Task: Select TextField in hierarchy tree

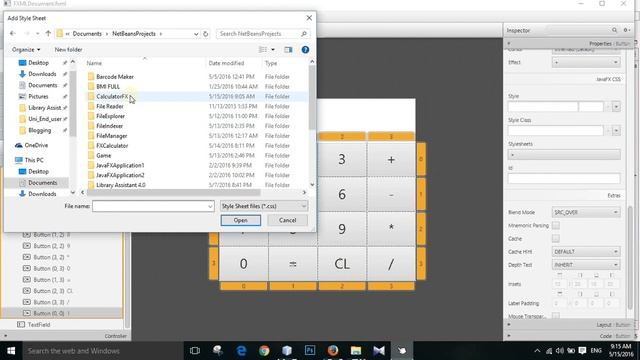Action: 39,325
